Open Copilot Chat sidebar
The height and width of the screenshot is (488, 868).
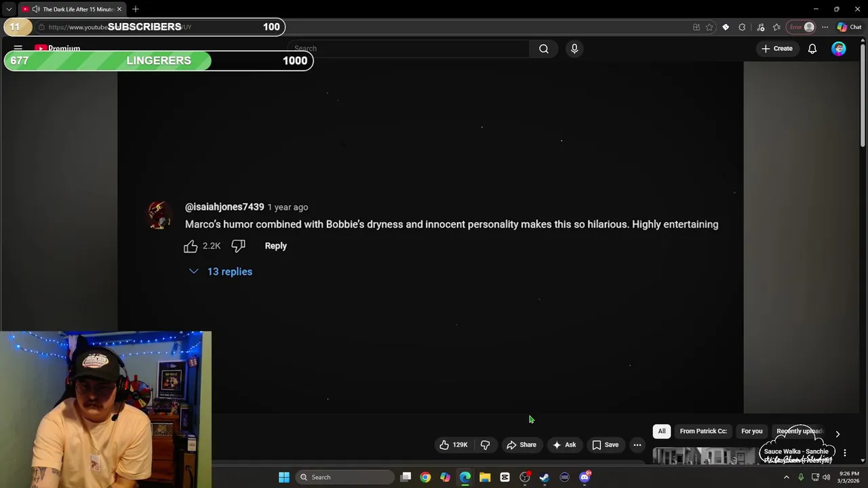click(x=849, y=27)
